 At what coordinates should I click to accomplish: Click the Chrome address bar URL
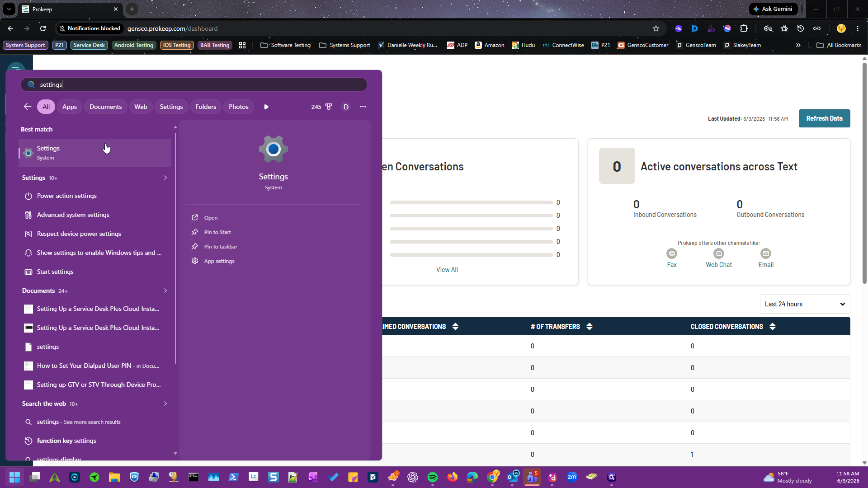click(x=172, y=28)
